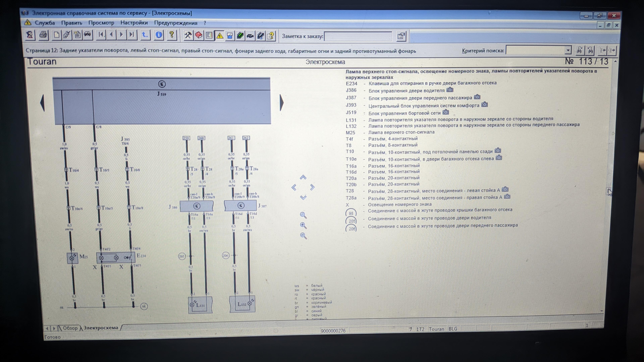Go to next diagram with black right triangle

coord(282,102)
